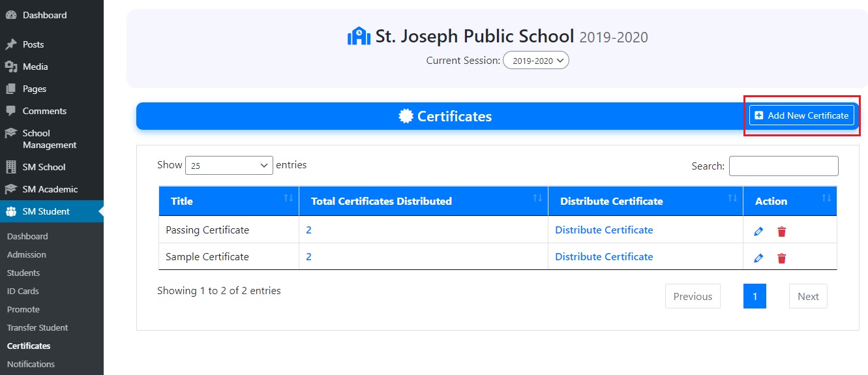868x375 pixels.
Task: Click the SM School building icon
Action: coord(11,167)
